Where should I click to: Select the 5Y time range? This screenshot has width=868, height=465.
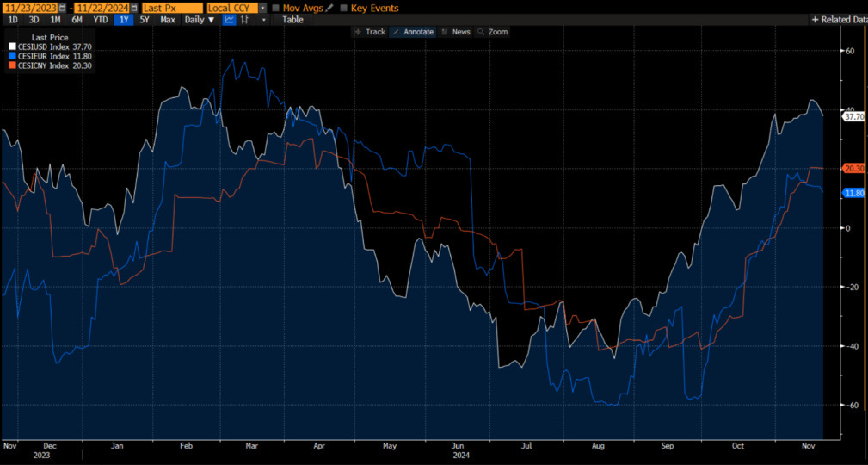pyautogui.click(x=145, y=20)
